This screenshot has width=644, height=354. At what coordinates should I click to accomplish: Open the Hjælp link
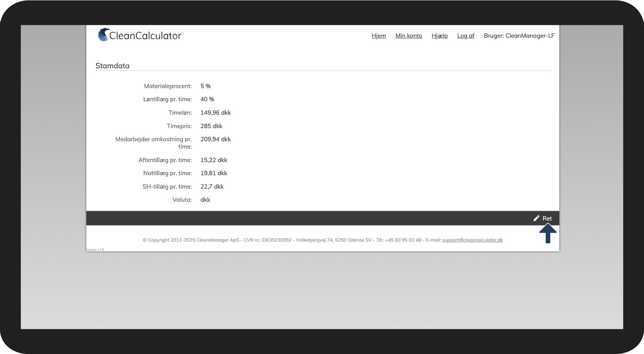(x=439, y=36)
